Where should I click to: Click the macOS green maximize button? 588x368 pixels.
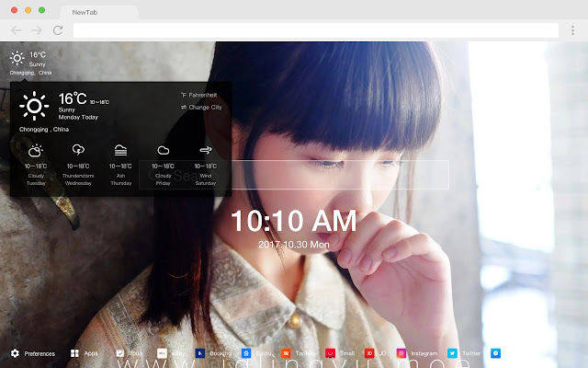tap(42, 10)
